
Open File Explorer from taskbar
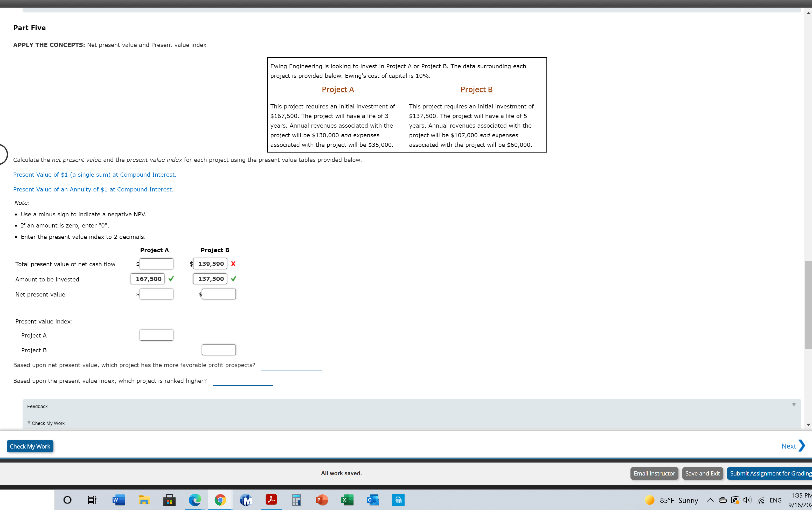pos(144,500)
